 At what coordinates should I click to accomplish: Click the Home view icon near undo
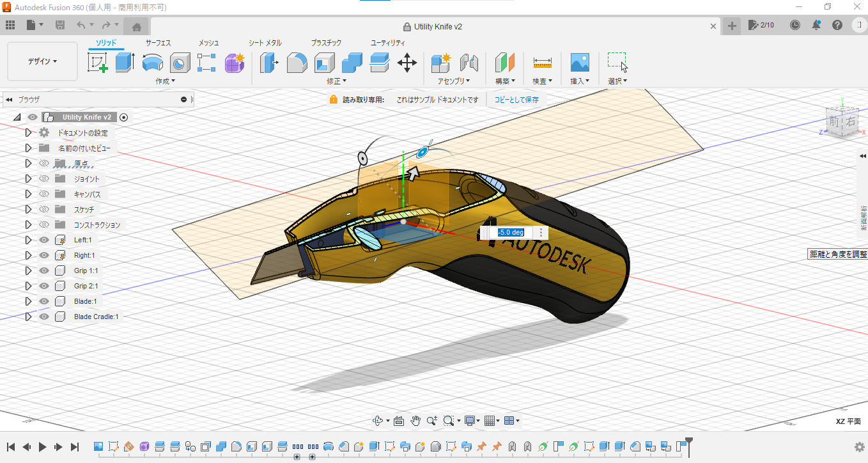click(x=136, y=25)
